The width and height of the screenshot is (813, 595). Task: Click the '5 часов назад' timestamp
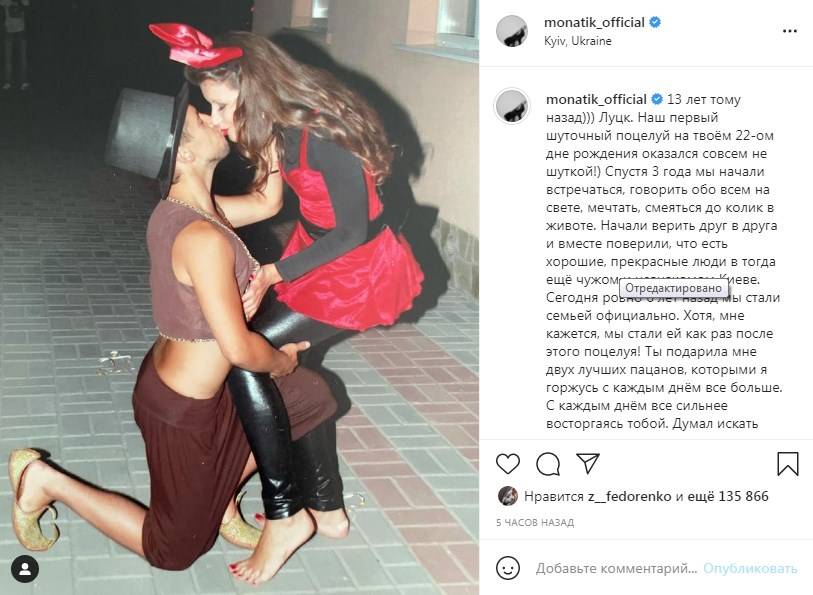tap(535, 522)
